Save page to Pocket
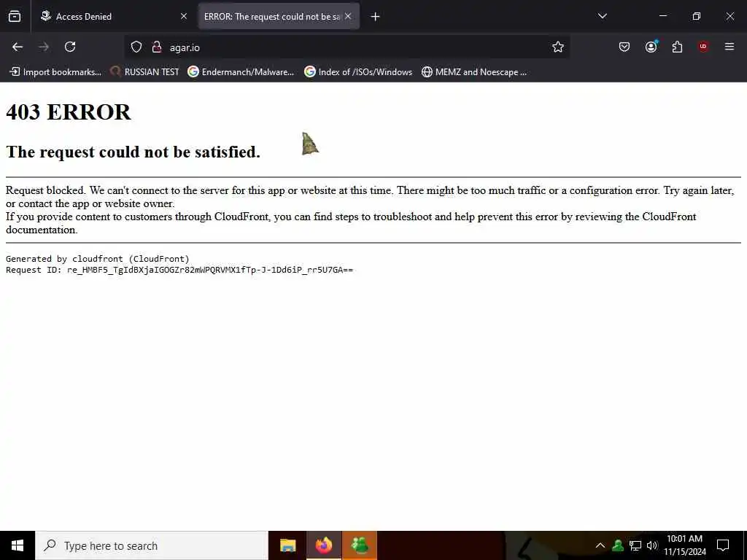The height and width of the screenshot is (560, 747). 624,47
